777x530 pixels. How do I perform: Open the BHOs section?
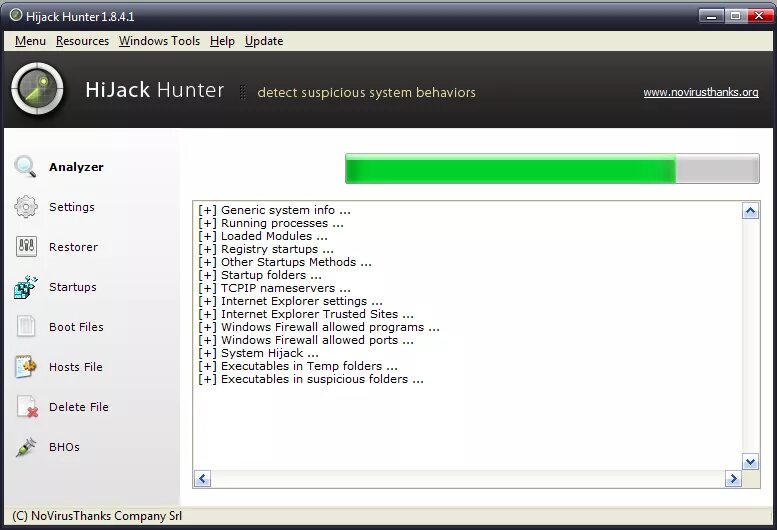tap(64, 447)
